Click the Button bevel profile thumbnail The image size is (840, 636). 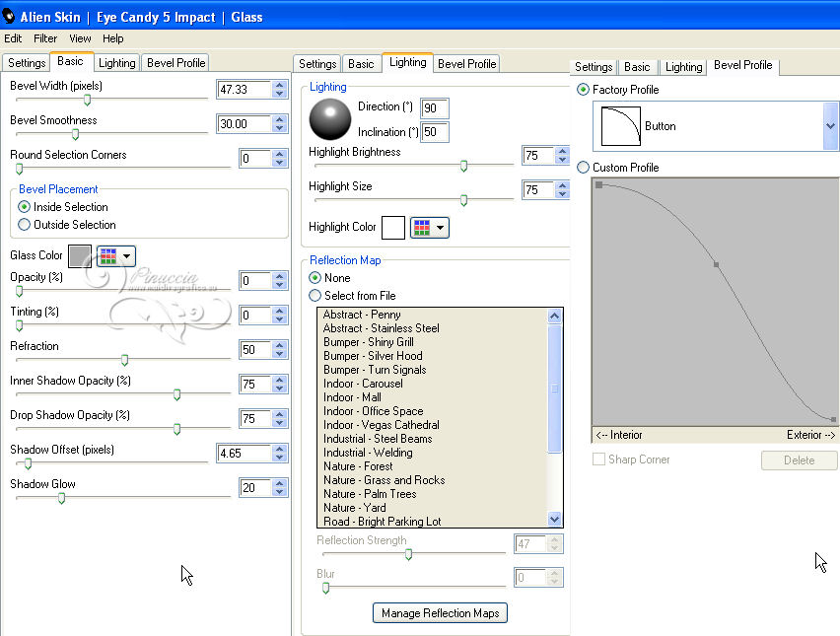pos(621,126)
